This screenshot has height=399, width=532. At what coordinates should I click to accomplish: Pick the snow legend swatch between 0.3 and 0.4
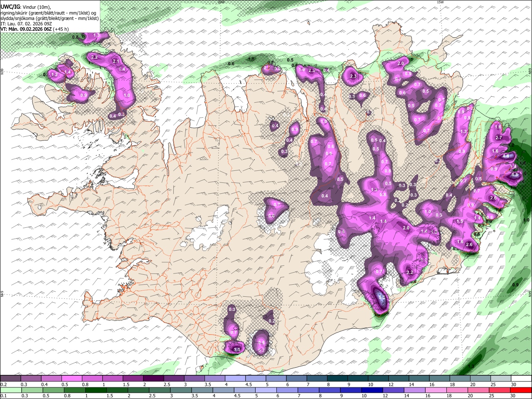point(31,379)
